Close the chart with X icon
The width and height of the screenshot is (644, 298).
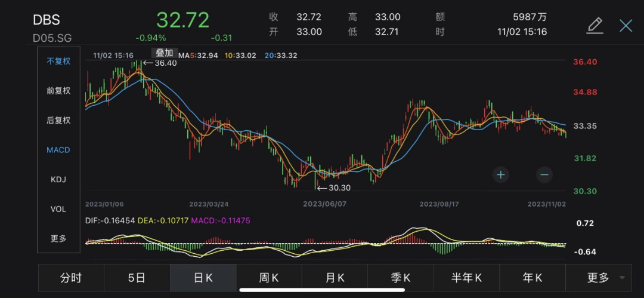click(626, 25)
